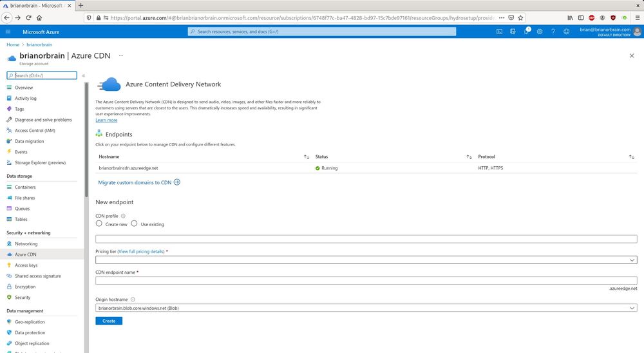Open Events in the resource menu
This screenshot has width=644, height=353.
pyautogui.click(x=21, y=151)
